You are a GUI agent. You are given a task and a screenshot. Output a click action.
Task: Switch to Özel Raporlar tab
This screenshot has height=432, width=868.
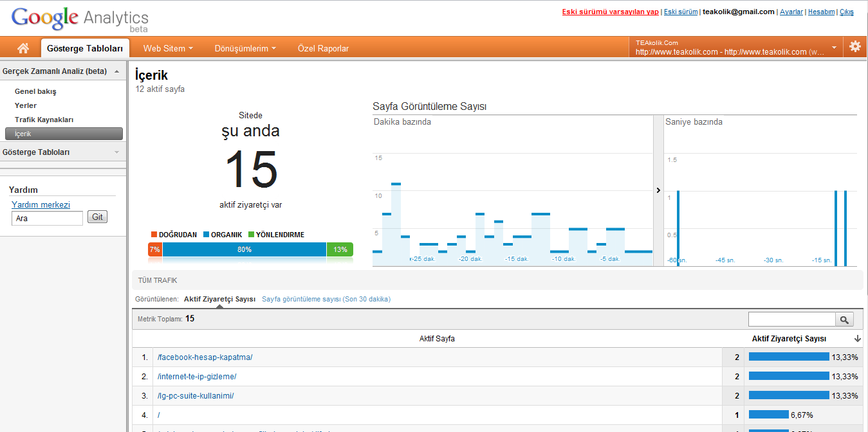coord(323,48)
